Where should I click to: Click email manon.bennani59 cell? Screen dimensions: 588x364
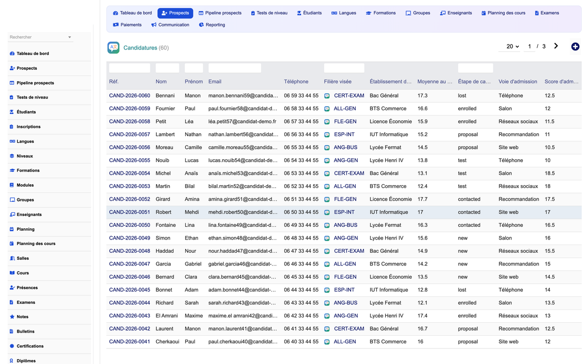[x=243, y=96]
